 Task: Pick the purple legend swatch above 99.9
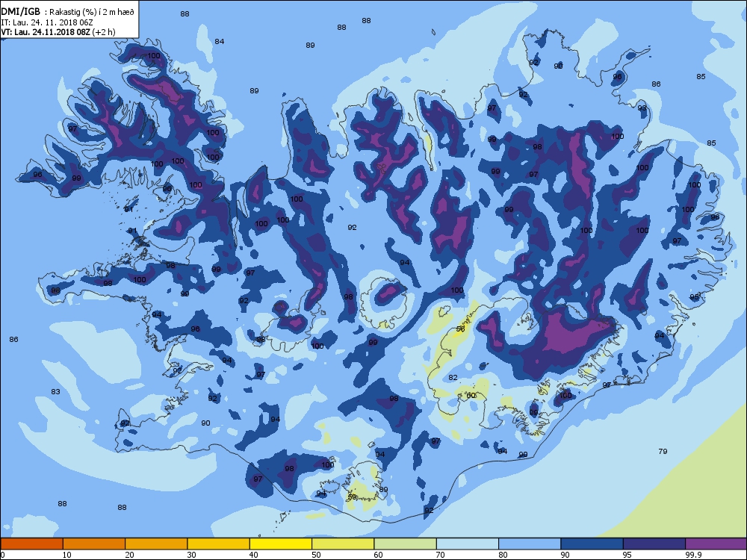(716, 544)
